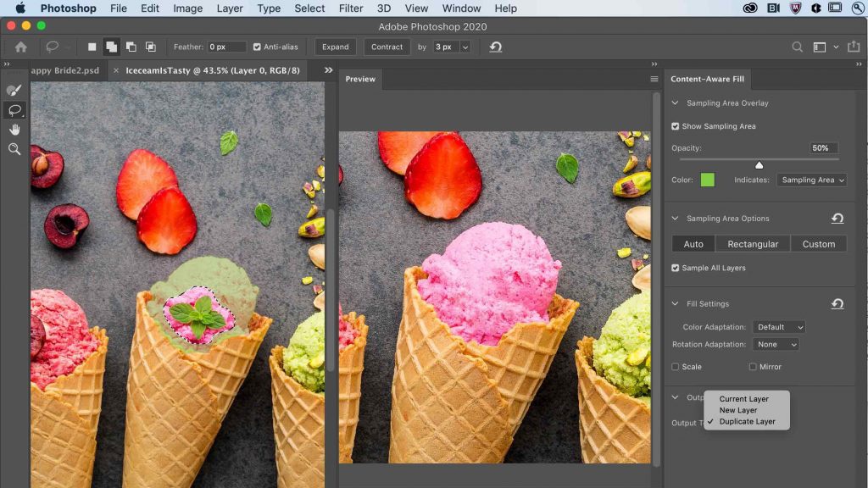The image size is (868, 488).
Task: Open the Filter menu
Action: [x=351, y=8]
